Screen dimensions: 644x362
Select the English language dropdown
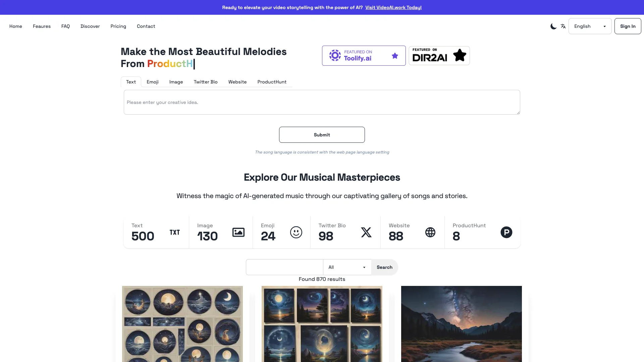coord(590,26)
